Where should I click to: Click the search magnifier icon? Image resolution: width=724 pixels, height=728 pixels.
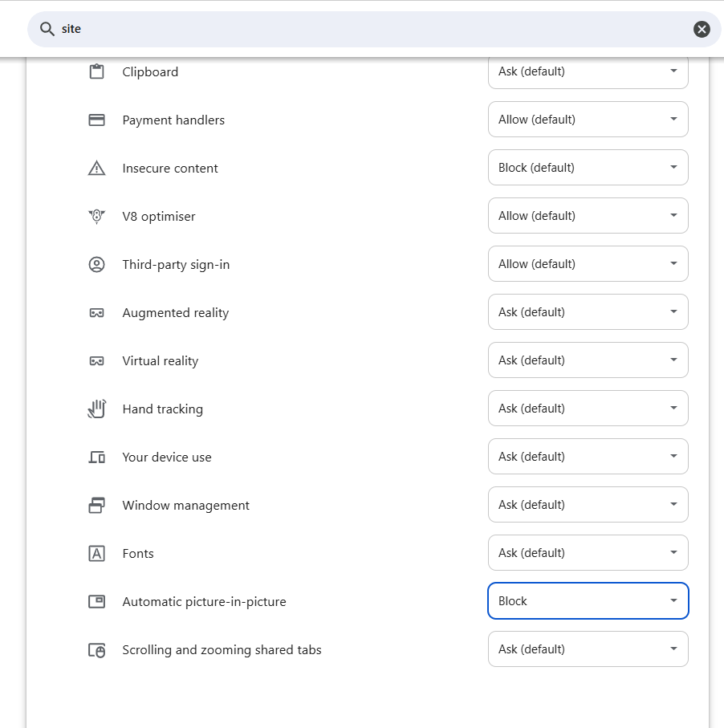(x=47, y=29)
